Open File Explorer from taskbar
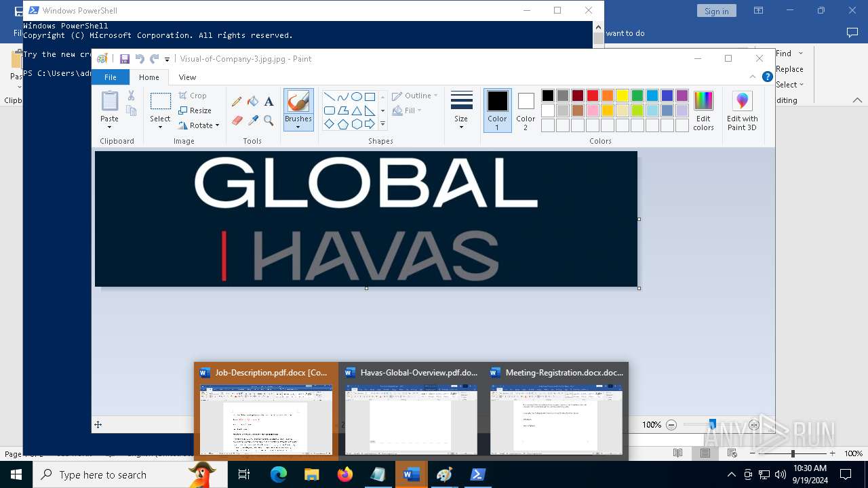 312,474
